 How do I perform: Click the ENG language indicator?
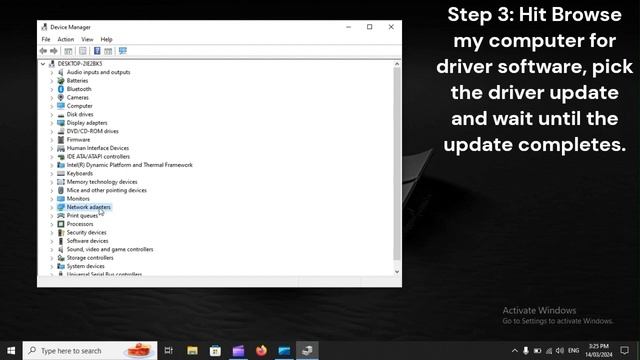(573, 351)
